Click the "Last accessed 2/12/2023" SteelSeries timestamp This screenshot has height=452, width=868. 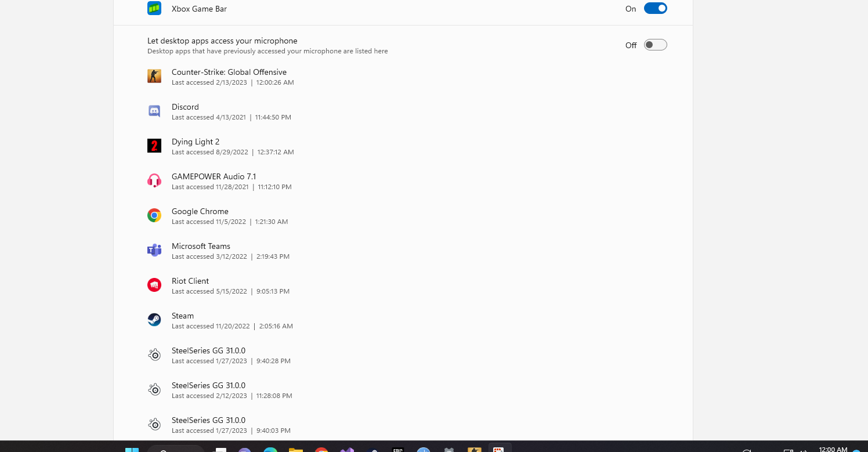(x=209, y=396)
